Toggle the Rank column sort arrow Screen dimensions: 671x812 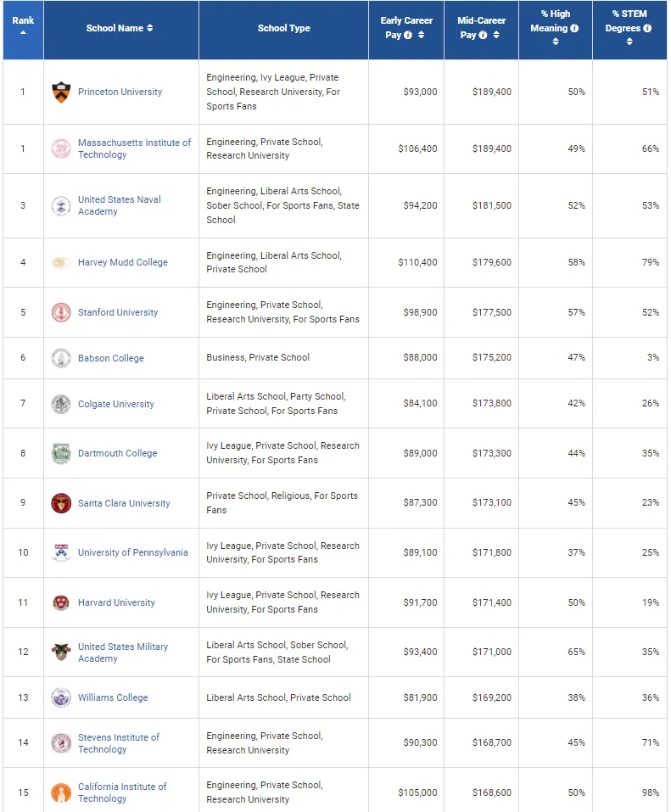click(x=23, y=33)
